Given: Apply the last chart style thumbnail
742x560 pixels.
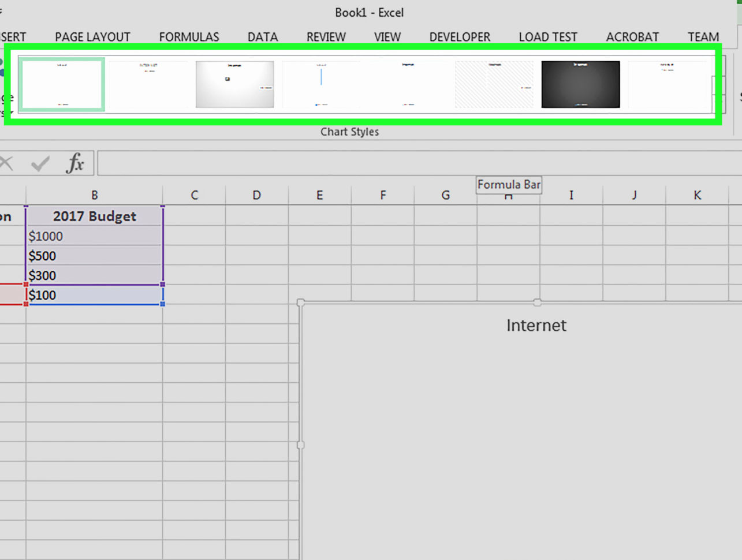Looking at the screenshot, I should (668, 84).
